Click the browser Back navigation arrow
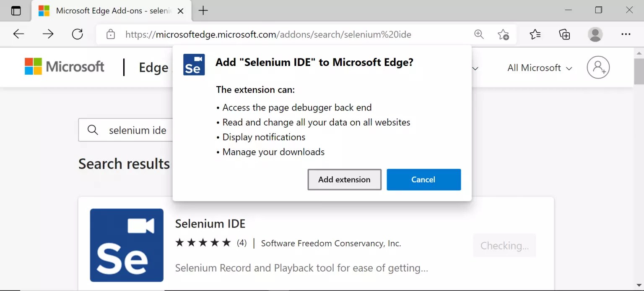644x291 pixels. (x=18, y=34)
